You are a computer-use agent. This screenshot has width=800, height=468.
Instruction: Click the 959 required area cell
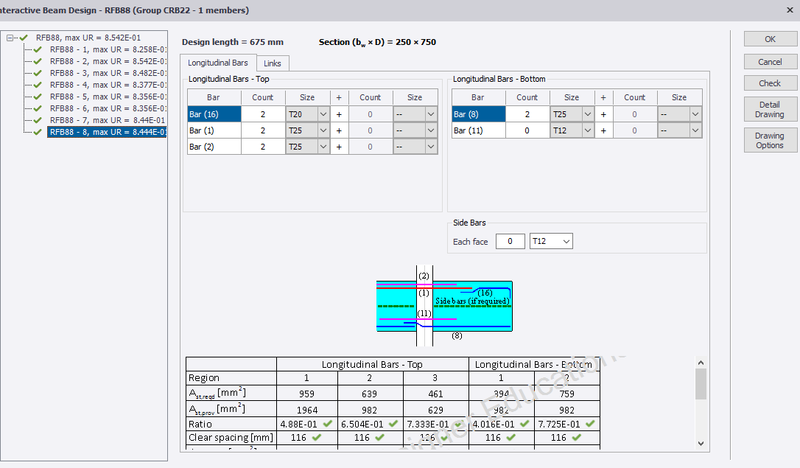tap(307, 394)
